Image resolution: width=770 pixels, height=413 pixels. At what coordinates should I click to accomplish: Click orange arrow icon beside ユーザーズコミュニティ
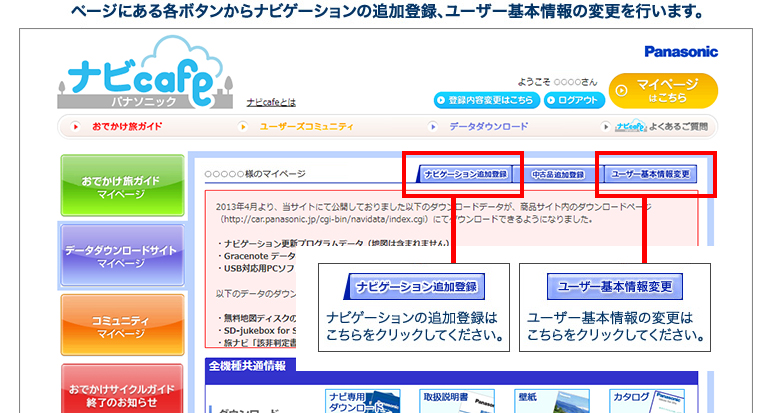tap(243, 127)
